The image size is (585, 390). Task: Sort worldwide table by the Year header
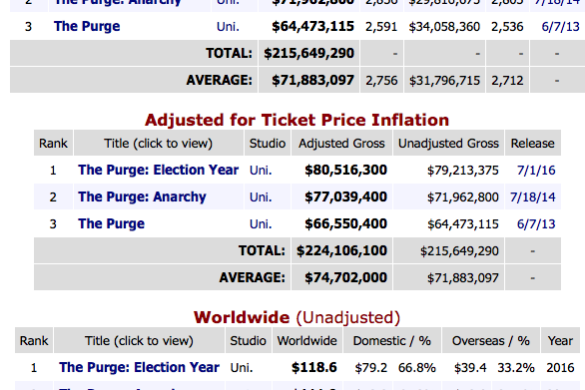(560, 341)
